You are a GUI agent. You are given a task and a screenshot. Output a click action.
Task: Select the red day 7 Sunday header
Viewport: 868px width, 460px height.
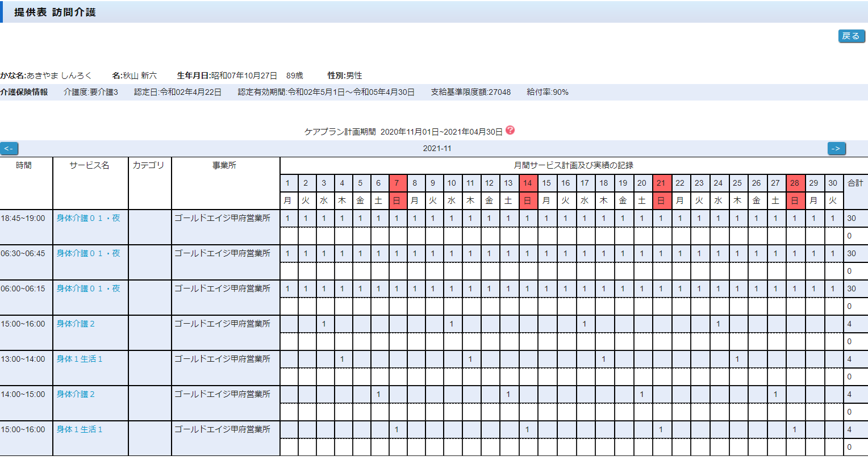(398, 183)
